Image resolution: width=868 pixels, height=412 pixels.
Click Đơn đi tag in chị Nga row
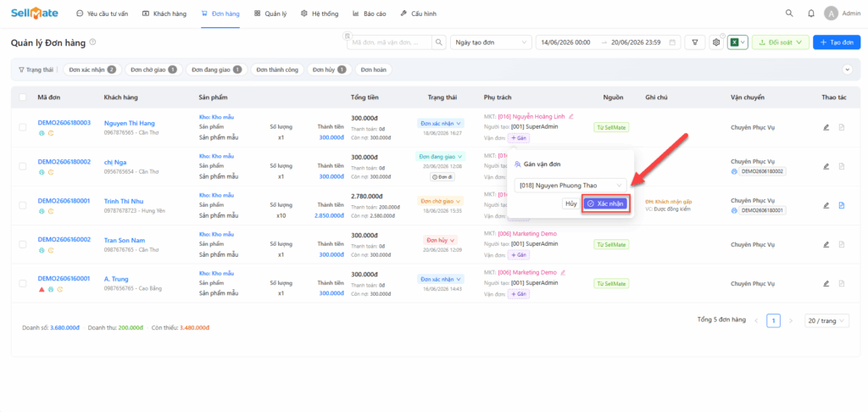[x=441, y=177]
